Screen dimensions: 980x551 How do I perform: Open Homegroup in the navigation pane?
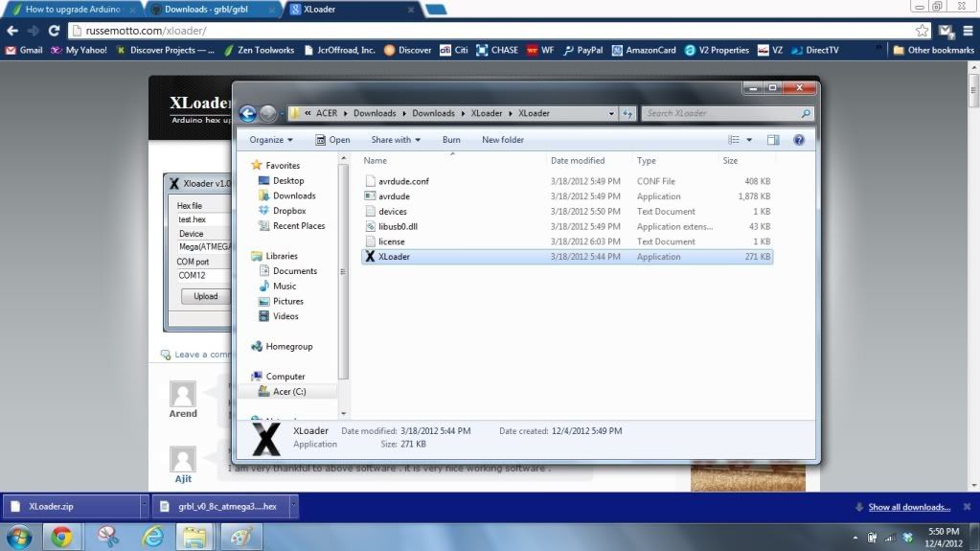pyautogui.click(x=282, y=346)
